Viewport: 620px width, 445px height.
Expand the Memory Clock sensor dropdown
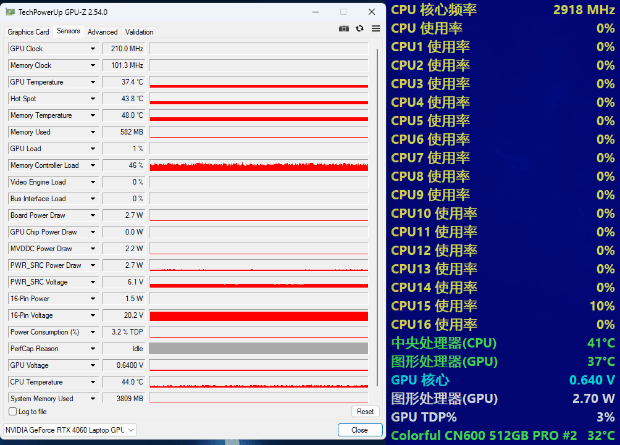(93, 65)
